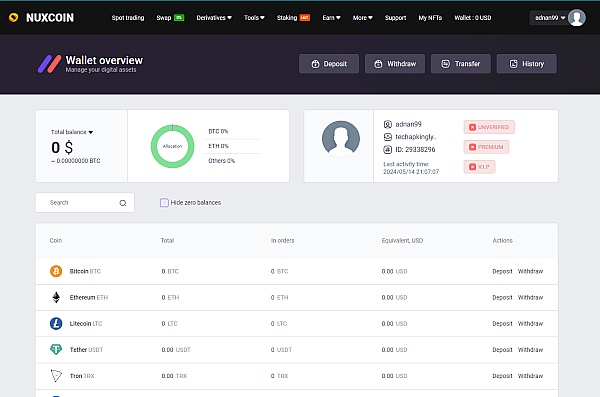Click the Bitcoin coin icon
The height and width of the screenshot is (397, 600).
(x=56, y=271)
